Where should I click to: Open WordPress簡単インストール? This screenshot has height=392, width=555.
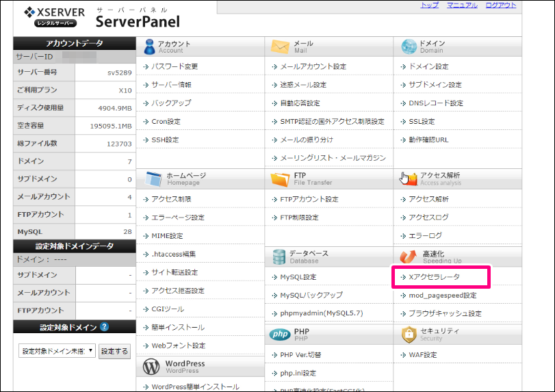196,387
